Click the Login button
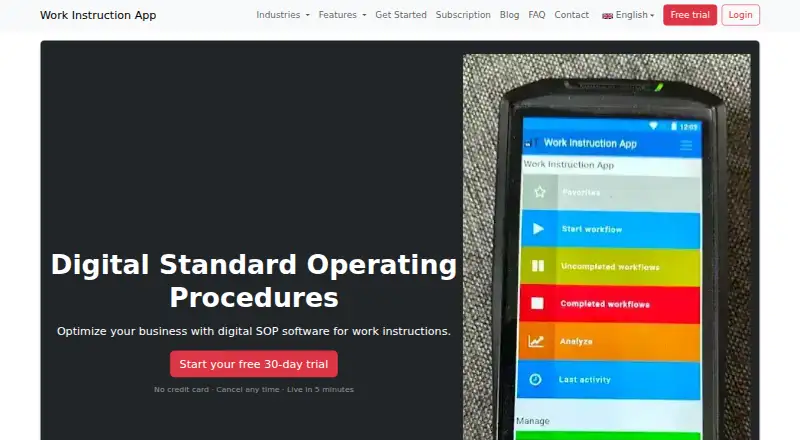 [x=740, y=15]
